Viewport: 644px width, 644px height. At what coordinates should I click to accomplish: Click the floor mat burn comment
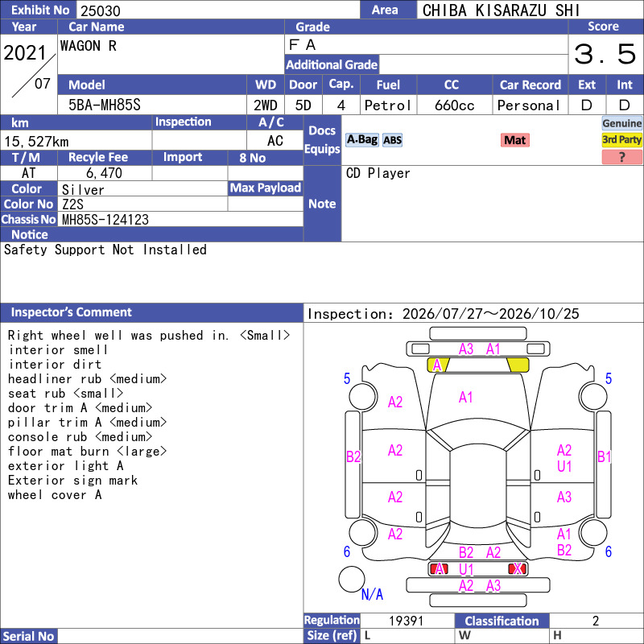(87, 452)
